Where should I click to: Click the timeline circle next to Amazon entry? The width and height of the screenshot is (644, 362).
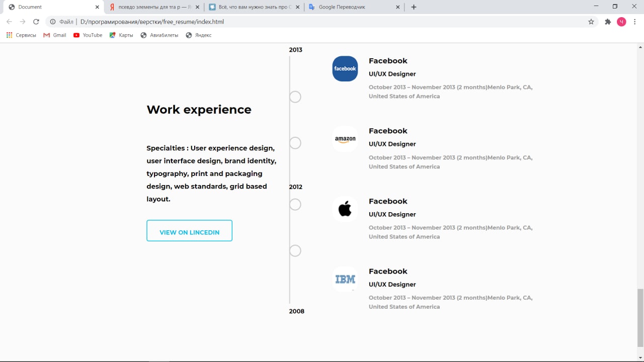pyautogui.click(x=295, y=143)
